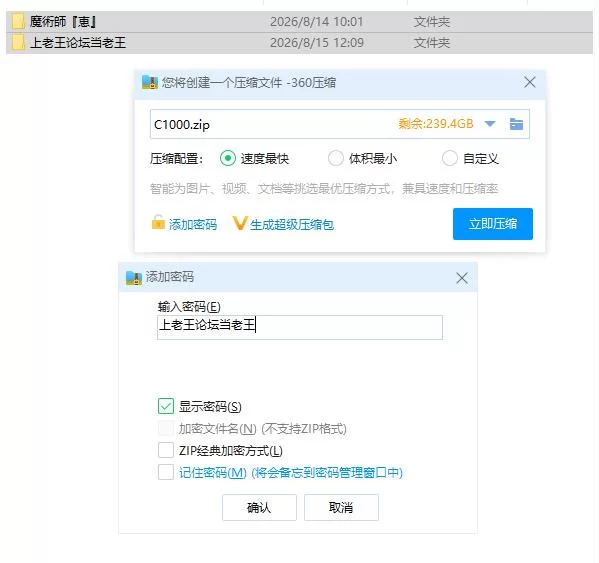
Task: Click the lock icon beside 添加密码
Action: [x=158, y=222]
